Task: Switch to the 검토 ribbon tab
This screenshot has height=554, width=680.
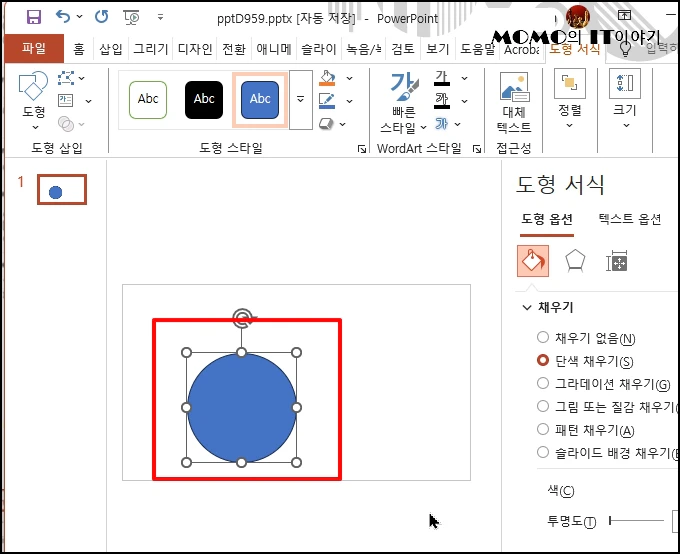Action: pos(403,49)
